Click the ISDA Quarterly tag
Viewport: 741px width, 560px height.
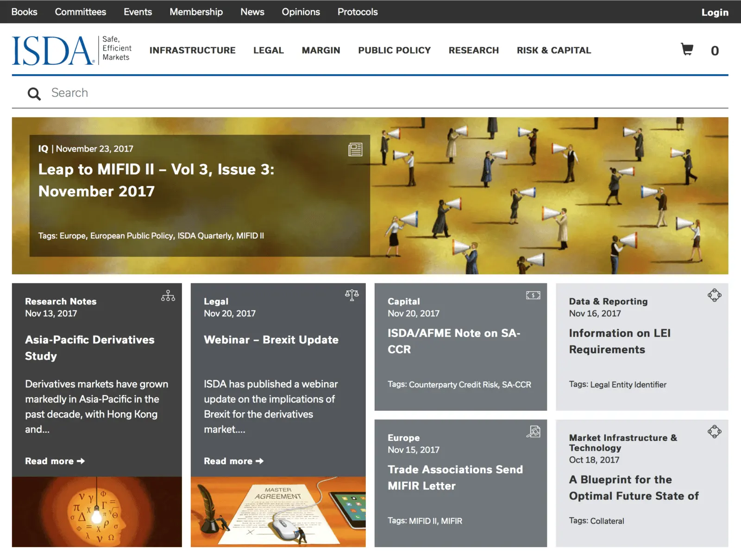click(x=205, y=236)
